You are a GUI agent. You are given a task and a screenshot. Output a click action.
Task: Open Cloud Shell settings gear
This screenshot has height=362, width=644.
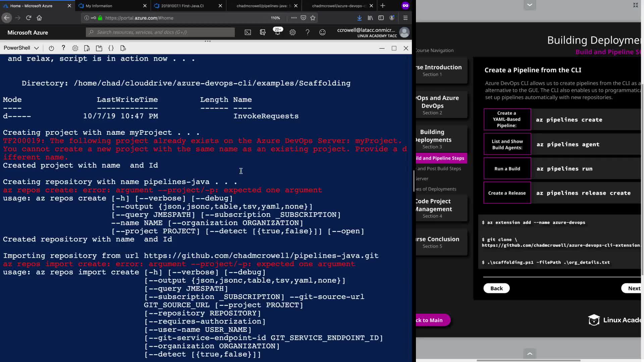75,48
